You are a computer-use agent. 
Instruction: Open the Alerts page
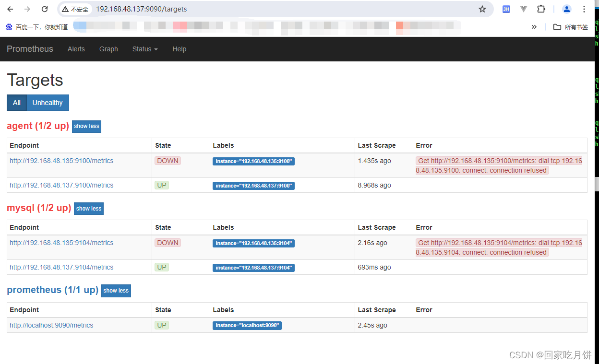[76, 49]
